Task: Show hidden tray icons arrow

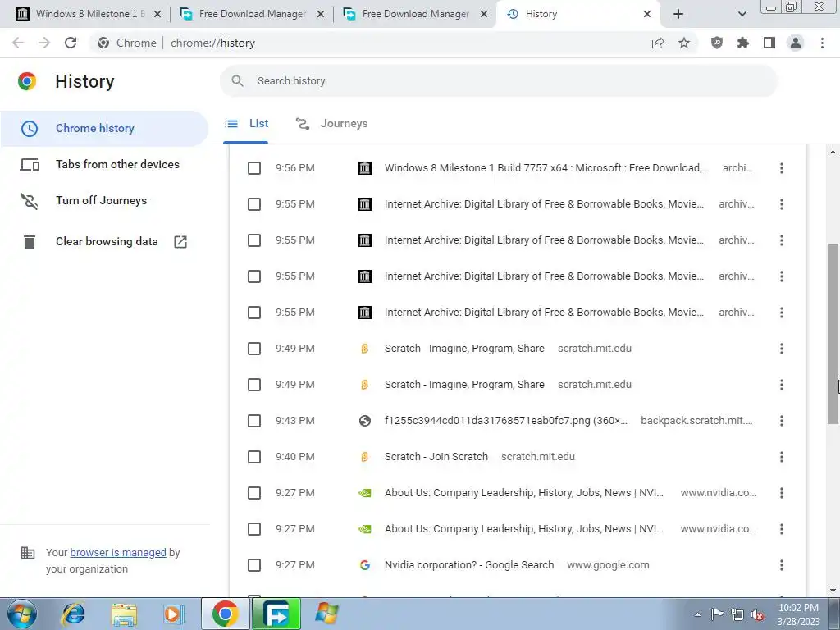Action: 697,615
